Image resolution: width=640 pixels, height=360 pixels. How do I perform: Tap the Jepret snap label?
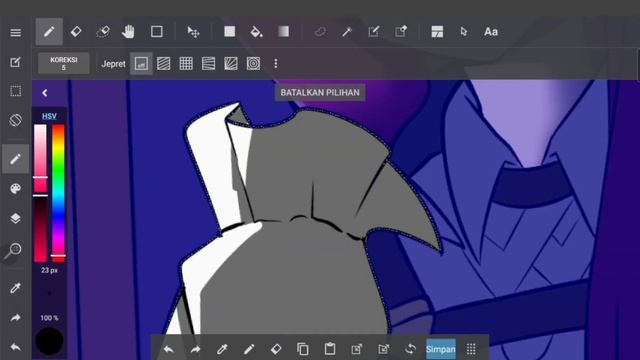click(113, 64)
